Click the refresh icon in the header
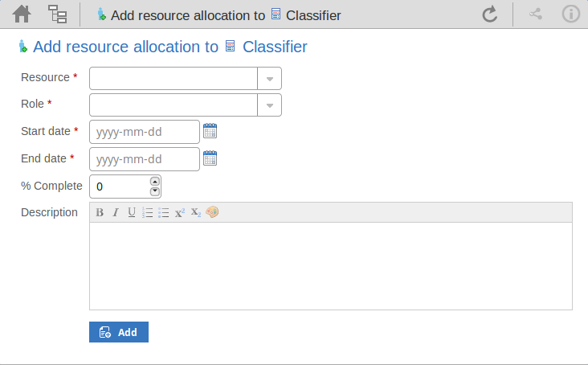588x365 pixels. tap(489, 14)
